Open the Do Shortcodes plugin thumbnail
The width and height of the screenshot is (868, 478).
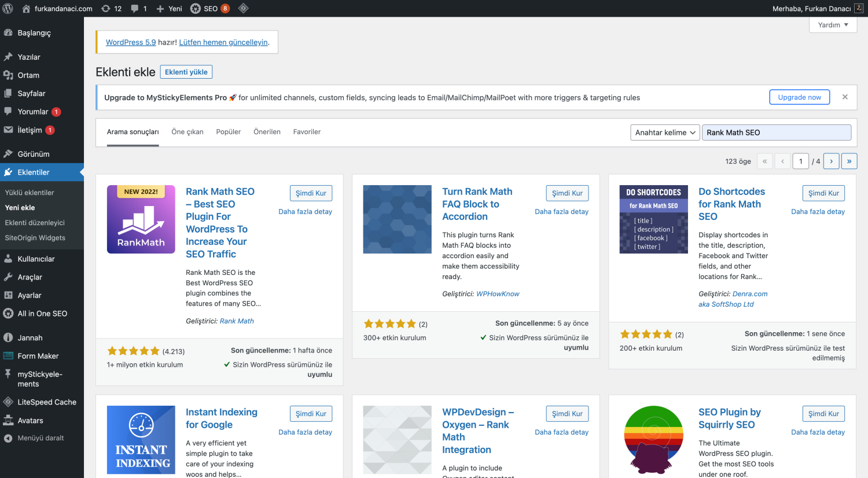click(653, 219)
